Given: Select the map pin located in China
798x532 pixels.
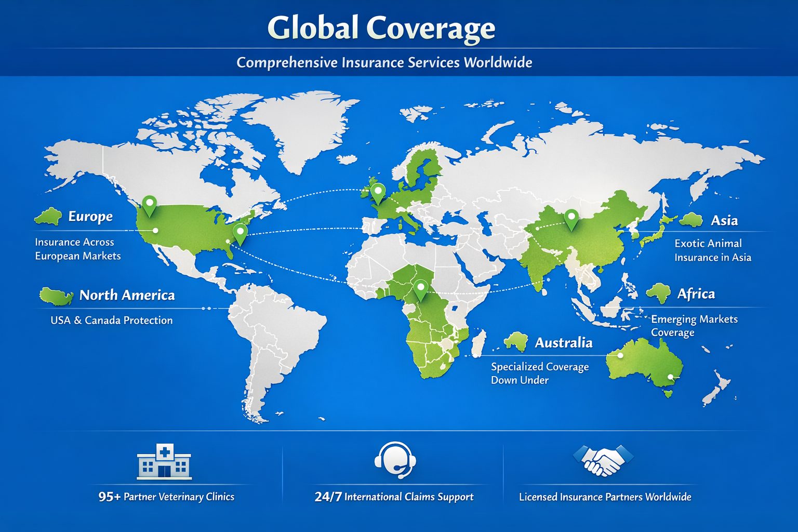Looking at the screenshot, I should click(x=571, y=219).
